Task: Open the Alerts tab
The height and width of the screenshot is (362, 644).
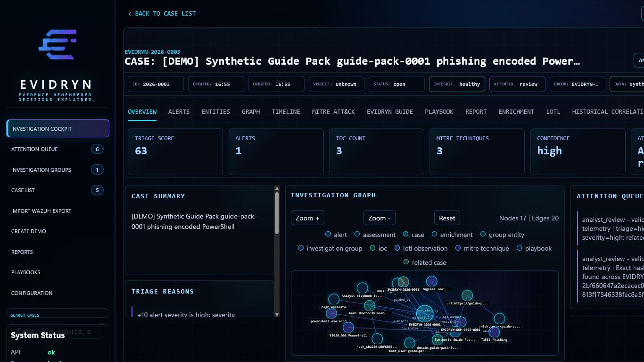Action: [179, 112]
